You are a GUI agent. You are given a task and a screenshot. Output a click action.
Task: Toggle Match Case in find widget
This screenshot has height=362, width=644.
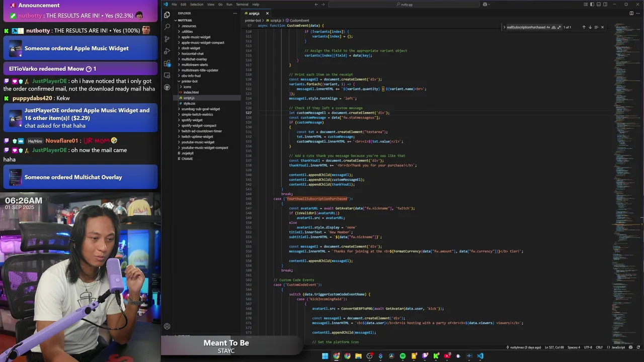click(x=548, y=27)
